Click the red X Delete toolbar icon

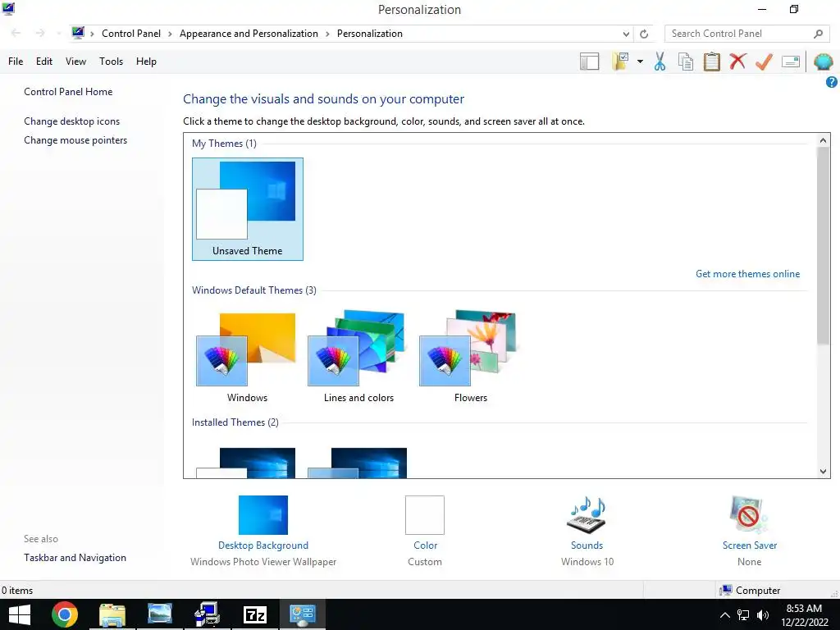coord(737,61)
